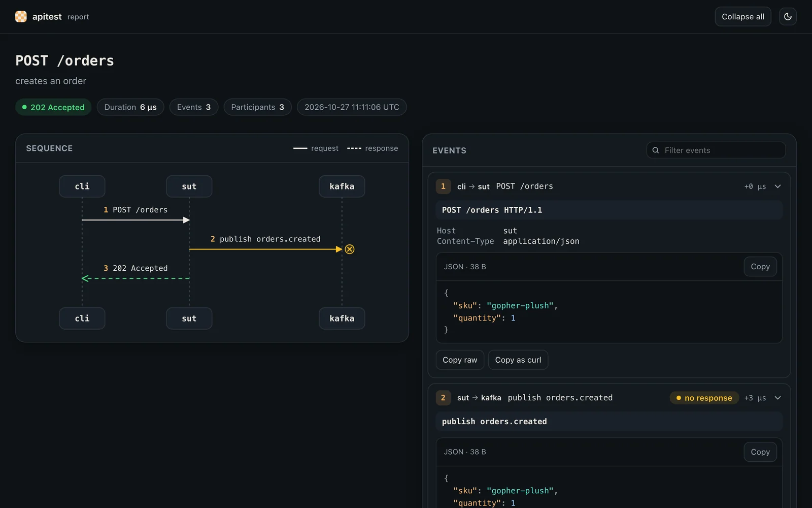Image resolution: width=812 pixels, height=508 pixels.
Task: Copy the JSON body of event 1
Action: pos(760,267)
